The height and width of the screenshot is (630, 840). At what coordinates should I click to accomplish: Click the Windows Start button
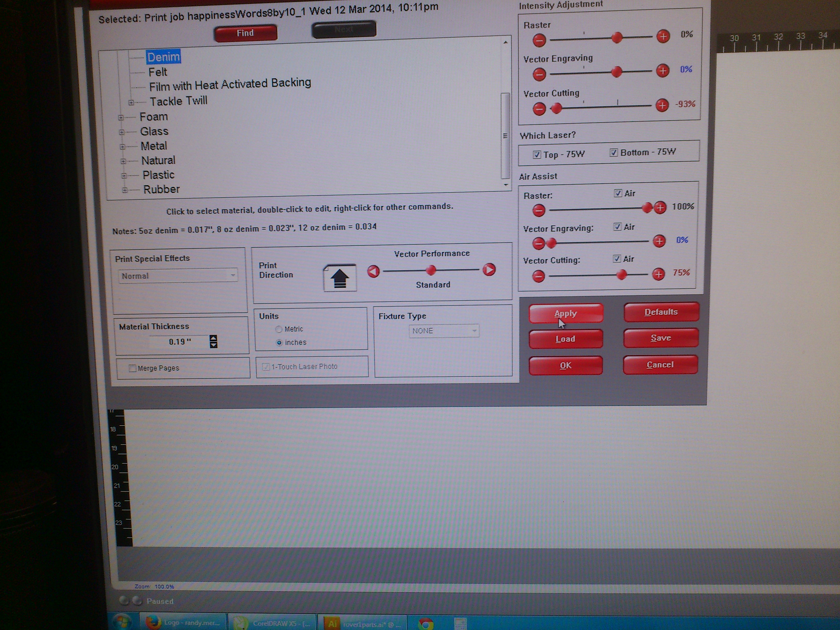(122, 622)
